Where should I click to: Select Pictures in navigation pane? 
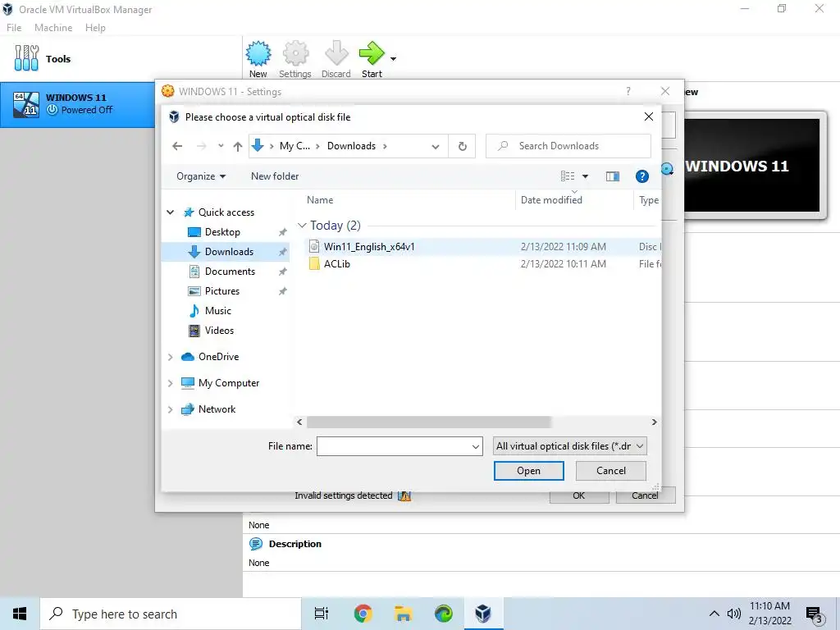click(x=221, y=291)
